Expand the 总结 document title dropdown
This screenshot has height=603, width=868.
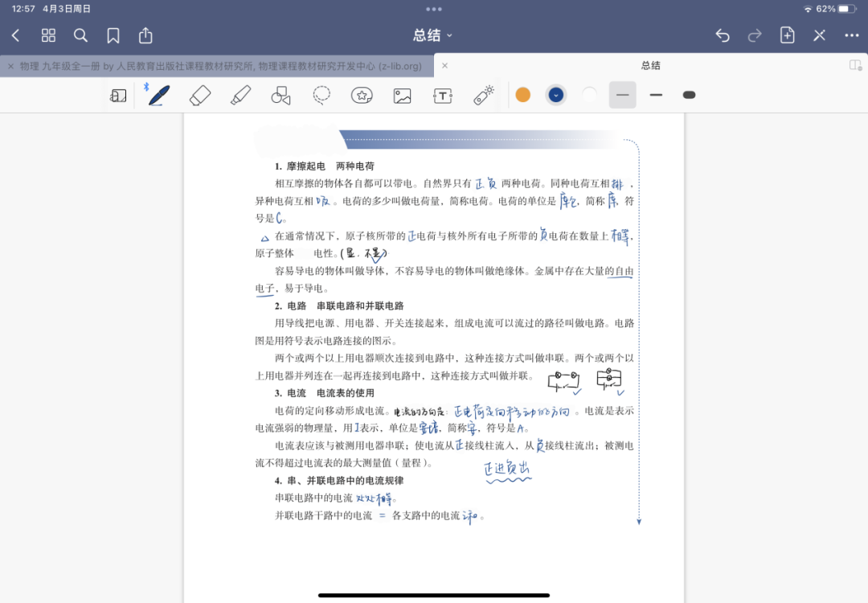click(433, 35)
